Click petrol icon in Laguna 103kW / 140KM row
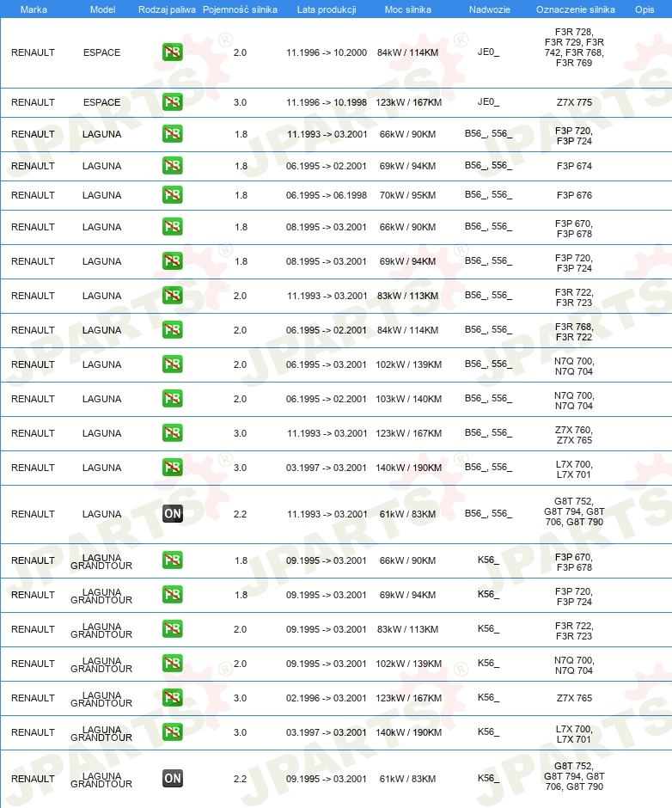Screen dimensions: 672x808 pos(172,399)
